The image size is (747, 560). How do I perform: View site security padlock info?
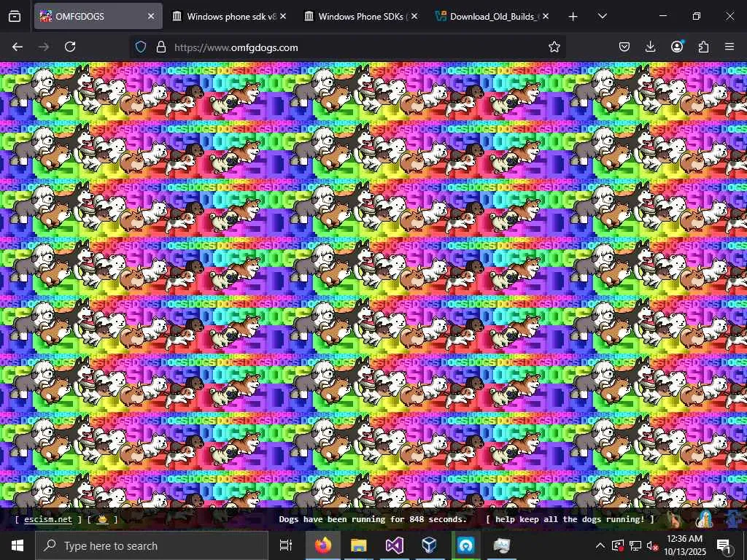point(161,47)
